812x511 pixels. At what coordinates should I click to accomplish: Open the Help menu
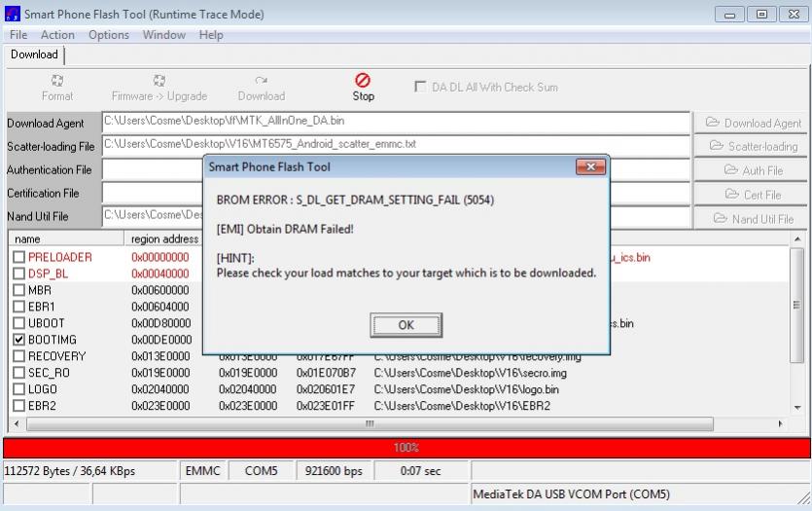pyautogui.click(x=211, y=35)
